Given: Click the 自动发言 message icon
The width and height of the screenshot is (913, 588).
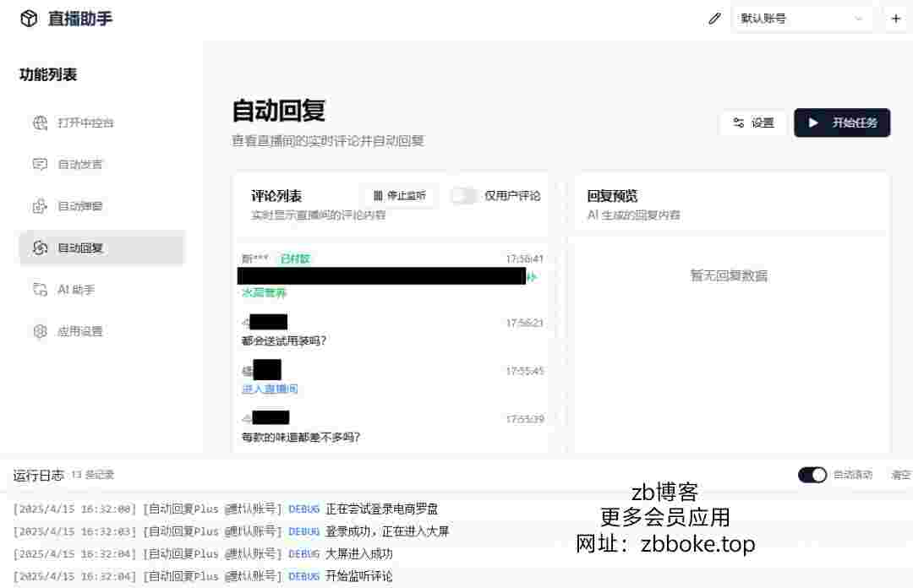Looking at the screenshot, I should (x=41, y=165).
